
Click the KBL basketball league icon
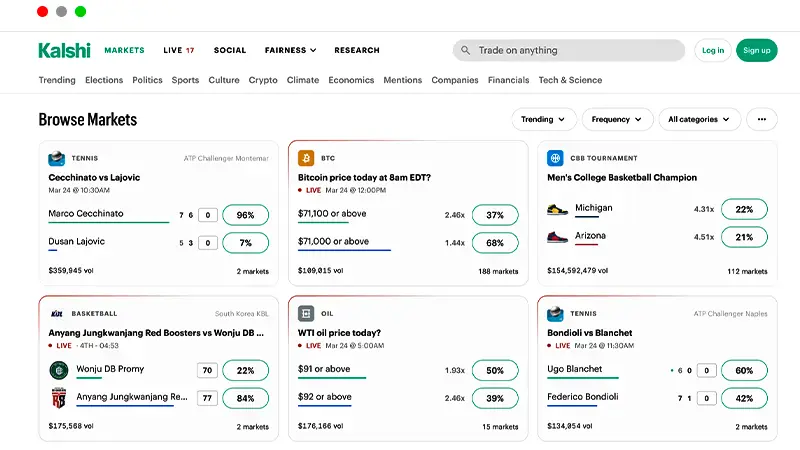click(57, 314)
